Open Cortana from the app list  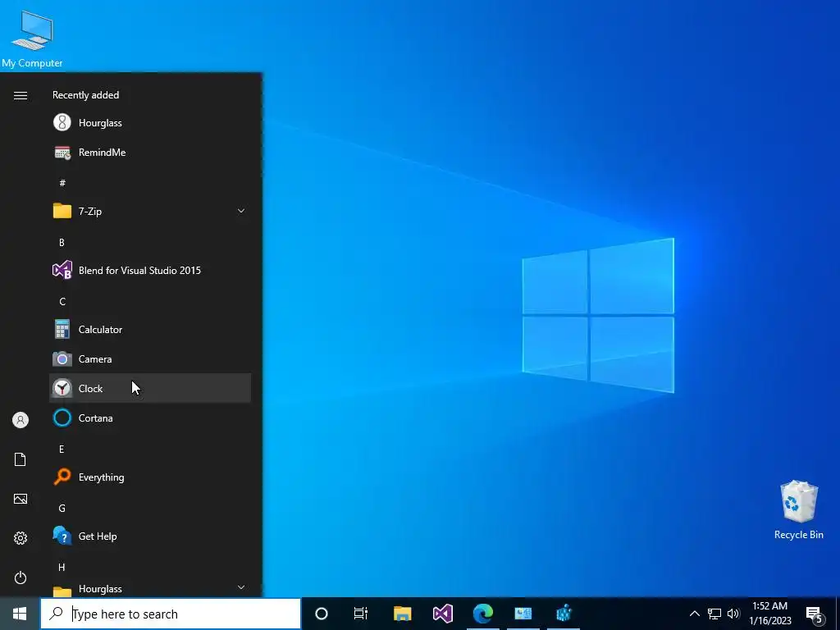[x=150, y=418]
